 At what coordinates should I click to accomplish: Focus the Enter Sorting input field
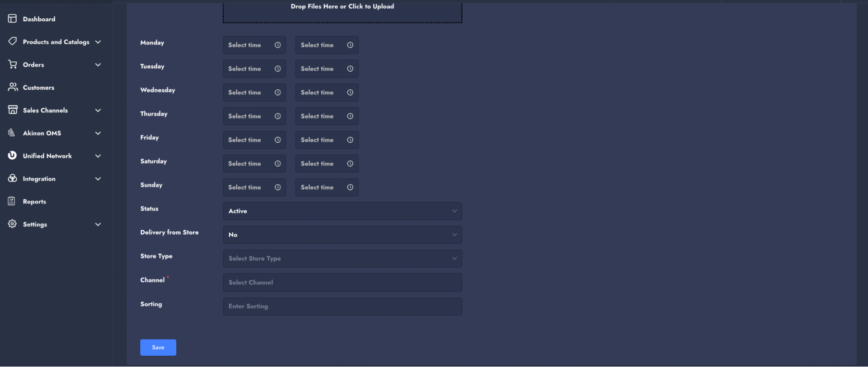[x=342, y=306]
